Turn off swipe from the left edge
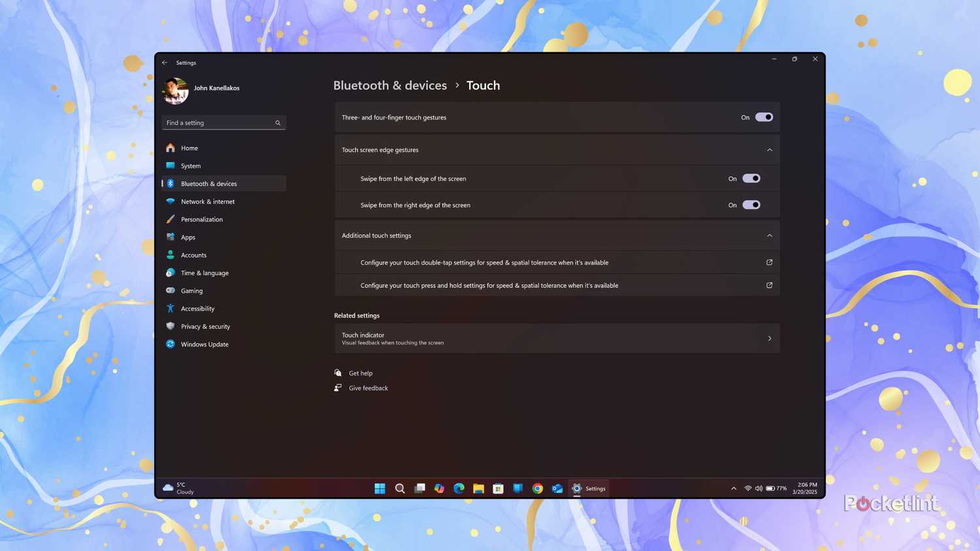 pyautogui.click(x=751, y=178)
